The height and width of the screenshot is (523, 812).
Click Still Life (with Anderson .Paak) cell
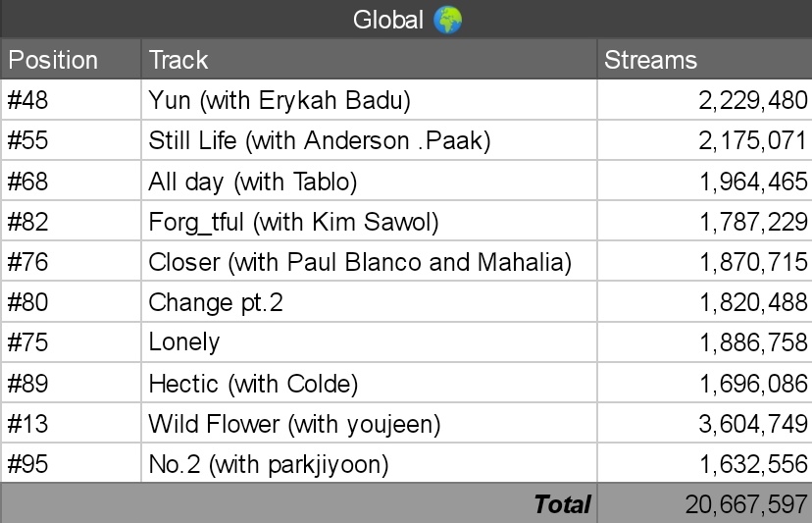point(319,140)
